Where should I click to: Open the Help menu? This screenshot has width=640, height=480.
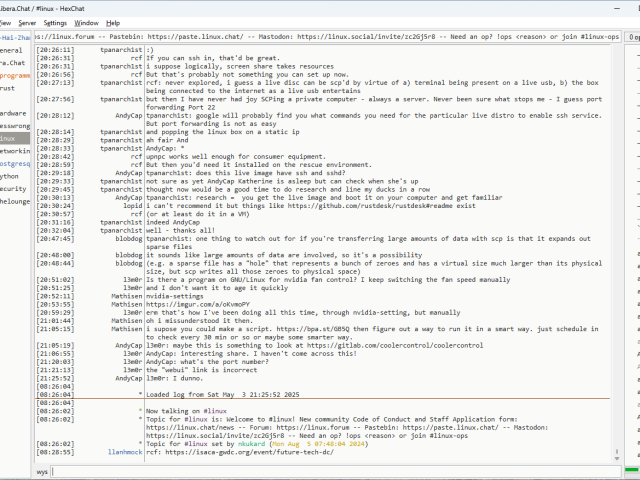[113, 22]
